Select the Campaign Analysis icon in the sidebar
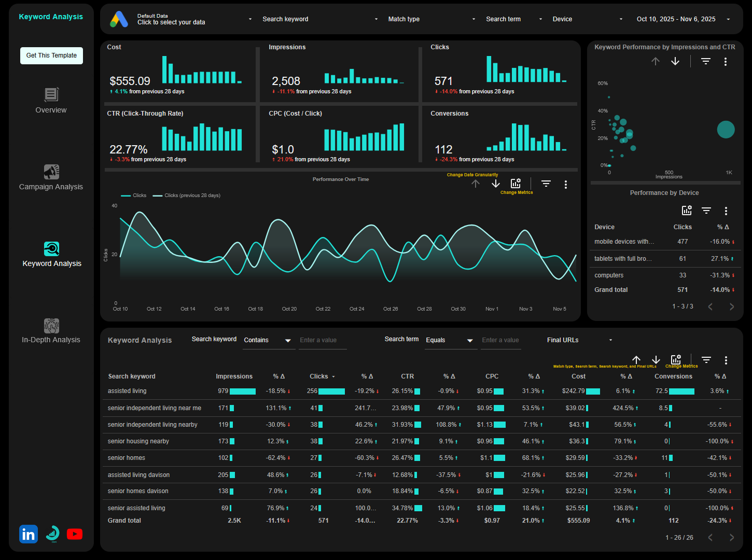 tap(50, 172)
